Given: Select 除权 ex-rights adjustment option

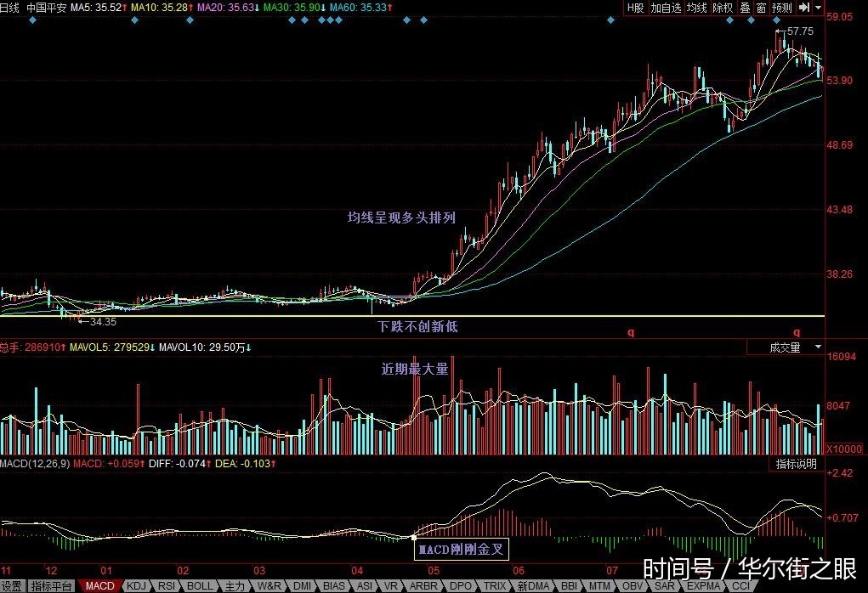Looking at the screenshot, I should point(723,8).
